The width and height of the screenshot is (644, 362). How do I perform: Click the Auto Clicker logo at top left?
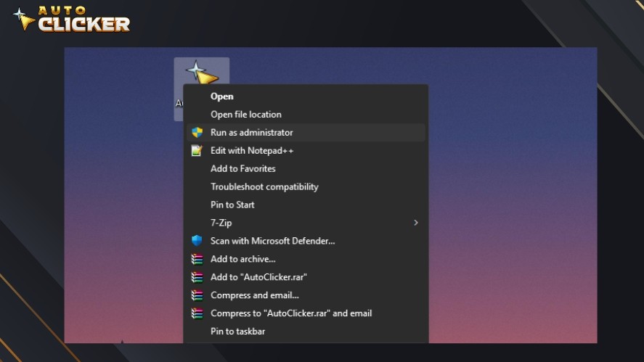tap(71, 19)
